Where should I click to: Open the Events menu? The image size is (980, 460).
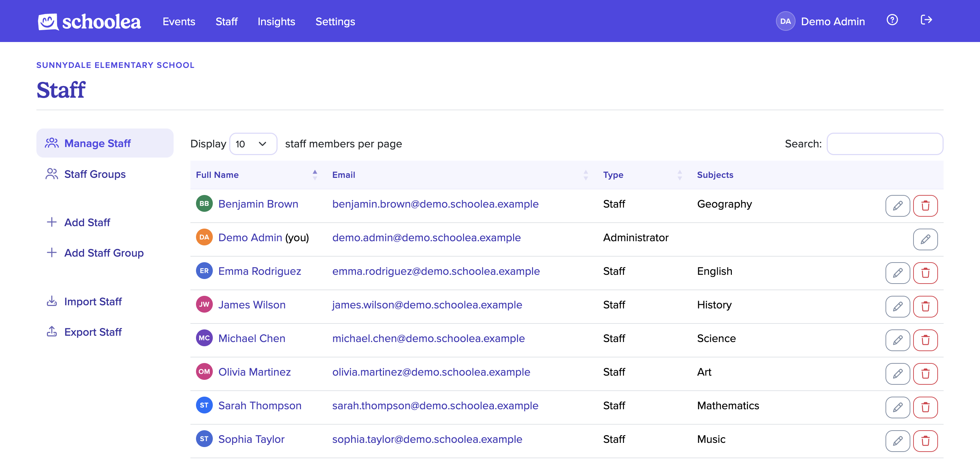(x=179, y=22)
